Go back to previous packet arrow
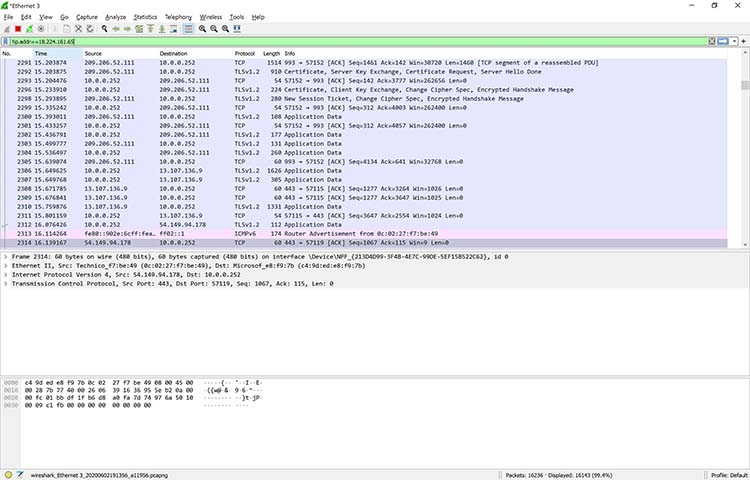Viewport: 750px width, 480px height. 116,29
